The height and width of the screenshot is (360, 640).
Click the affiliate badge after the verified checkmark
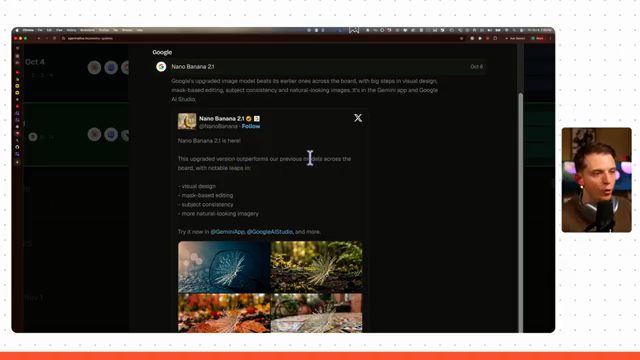click(257, 119)
